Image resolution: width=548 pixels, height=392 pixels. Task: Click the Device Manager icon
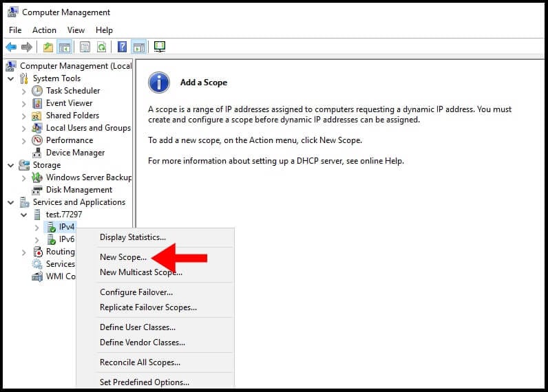(x=36, y=153)
